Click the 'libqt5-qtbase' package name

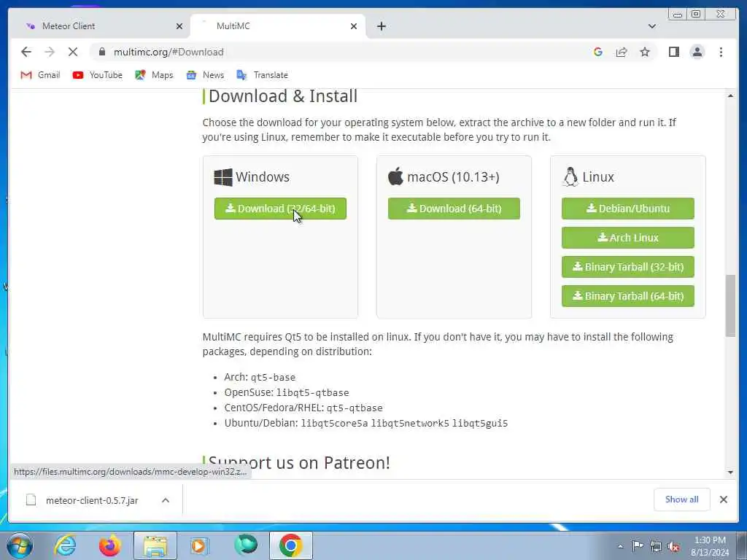click(312, 393)
